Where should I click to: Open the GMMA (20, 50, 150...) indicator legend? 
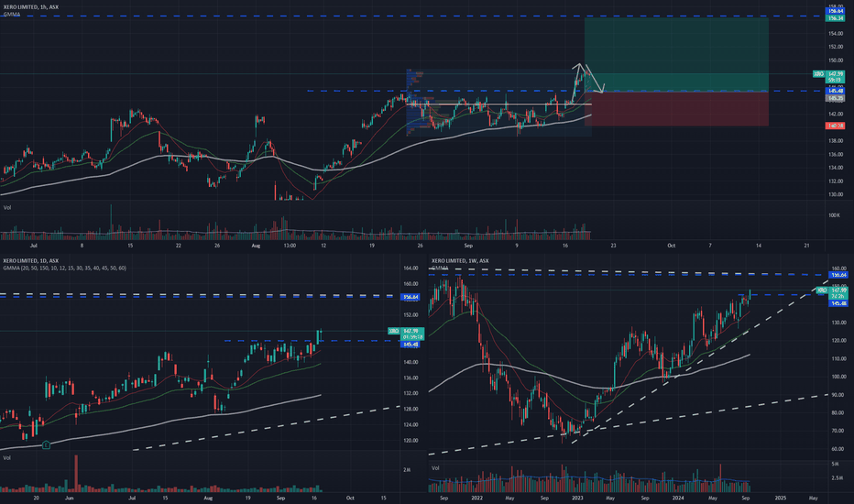pyautogui.click(x=64, y=268)
